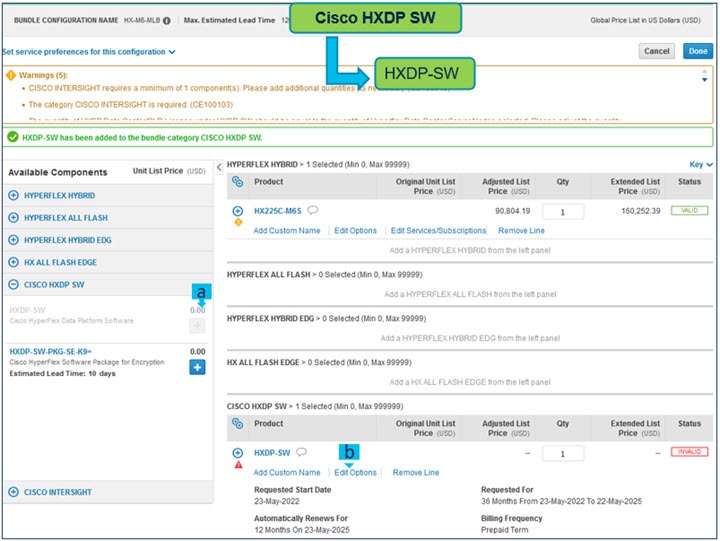720x541 pixels.
Task: Click the 160,252.39 extended price value
Action: point(641,211)
